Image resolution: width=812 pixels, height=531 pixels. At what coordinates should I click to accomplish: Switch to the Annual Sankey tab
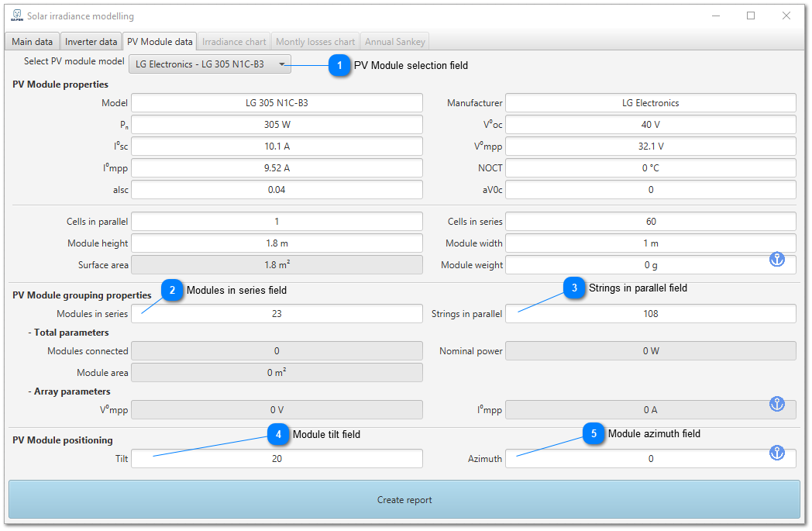395,42
